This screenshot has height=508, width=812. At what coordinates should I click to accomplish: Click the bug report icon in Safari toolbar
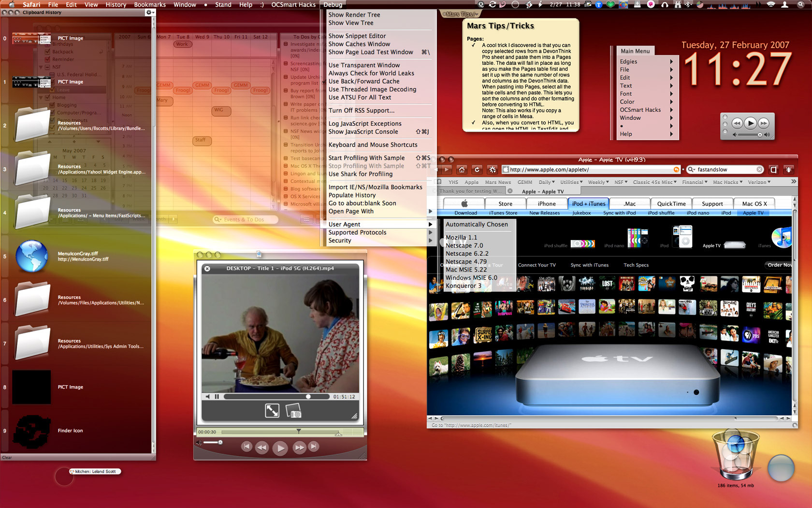(x=789, y=169)
